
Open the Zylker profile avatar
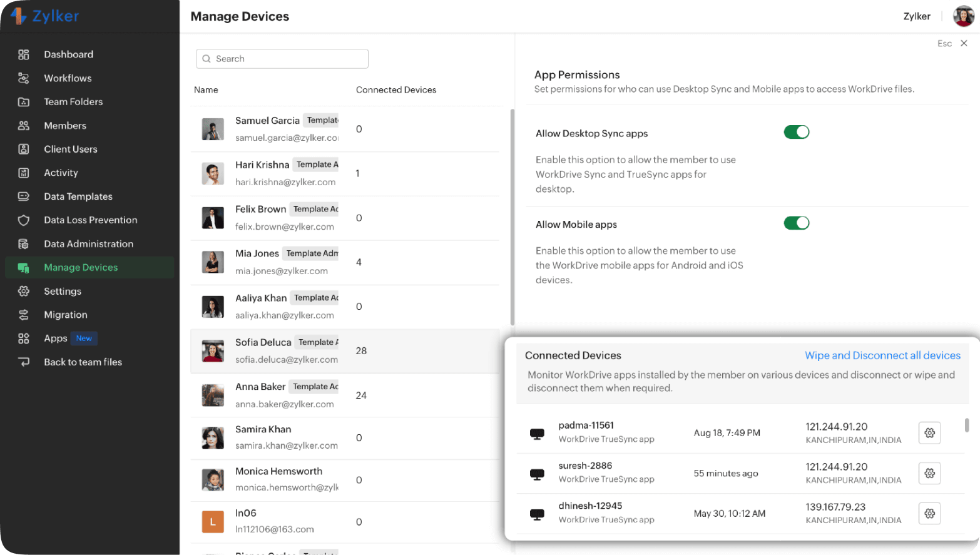click(x=962, y=16)
